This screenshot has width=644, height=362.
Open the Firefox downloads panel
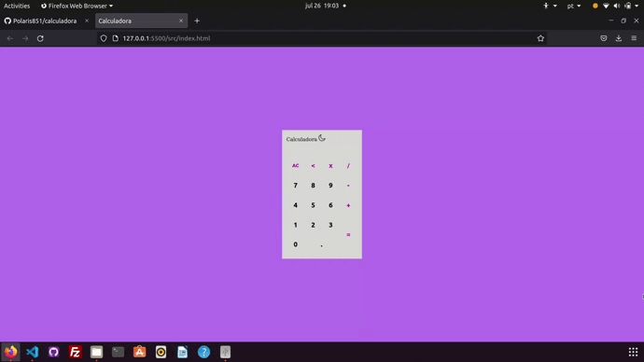point(619,38)
